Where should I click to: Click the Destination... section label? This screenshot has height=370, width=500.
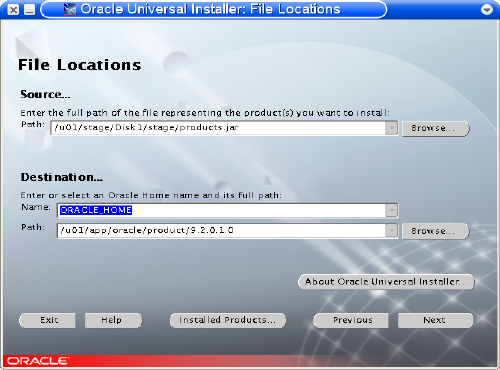(62, 177)
